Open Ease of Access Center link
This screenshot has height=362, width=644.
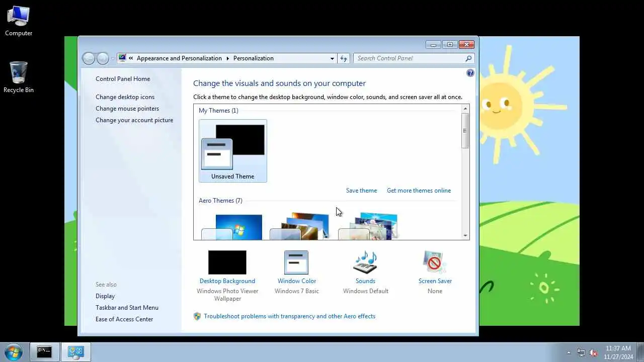[124, 319]
